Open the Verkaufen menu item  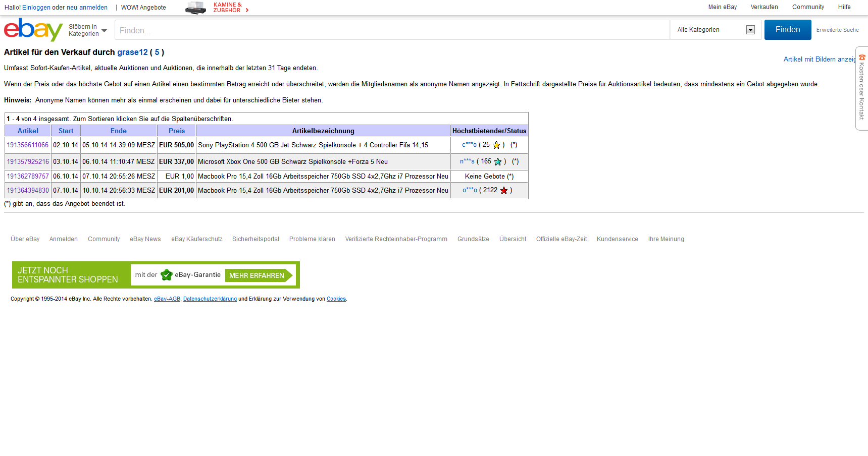tap(764, 7)
